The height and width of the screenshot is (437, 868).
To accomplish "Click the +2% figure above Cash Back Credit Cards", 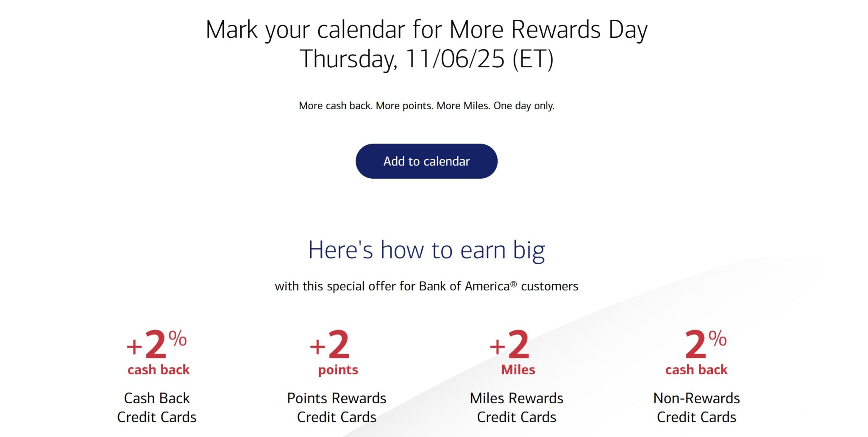I will [156, 345].
